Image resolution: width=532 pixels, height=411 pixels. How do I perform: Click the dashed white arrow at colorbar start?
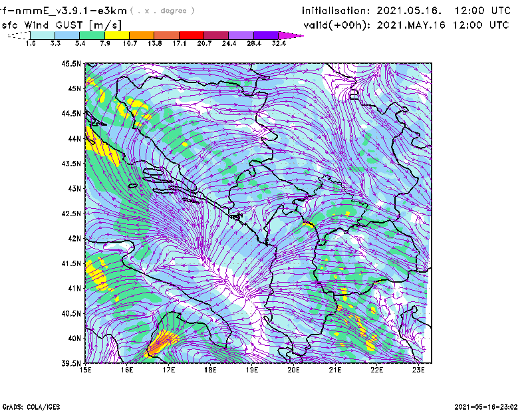pyautogui.click(x=19, y=35)
